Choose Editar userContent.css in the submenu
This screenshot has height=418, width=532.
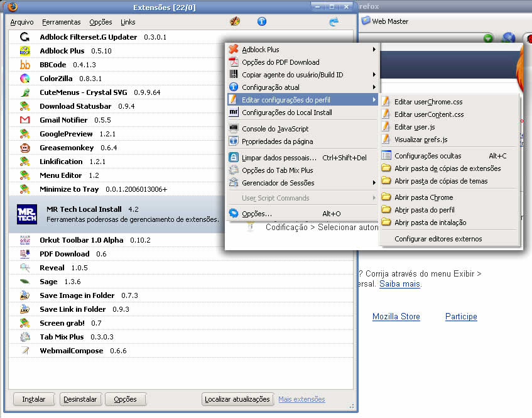coord(450,114)
